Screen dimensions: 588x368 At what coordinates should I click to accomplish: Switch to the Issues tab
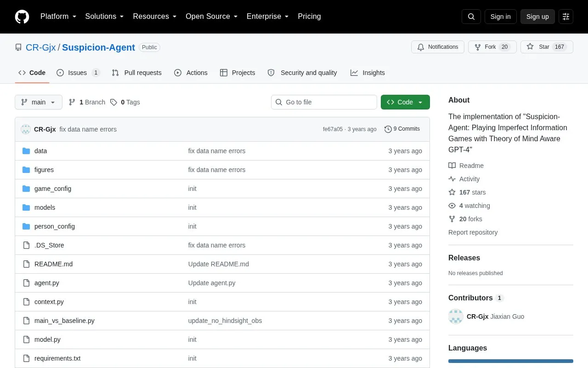click(x=78, y=73)
